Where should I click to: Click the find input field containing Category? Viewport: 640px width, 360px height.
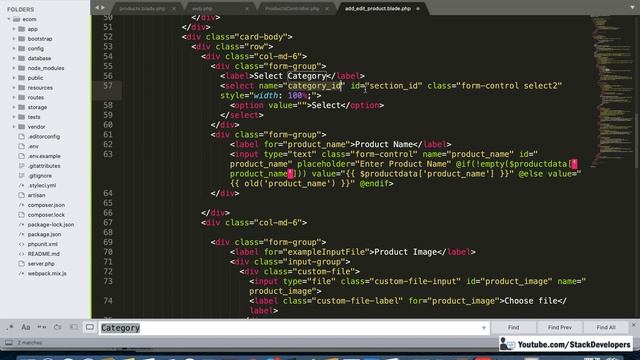coord(294,328)
